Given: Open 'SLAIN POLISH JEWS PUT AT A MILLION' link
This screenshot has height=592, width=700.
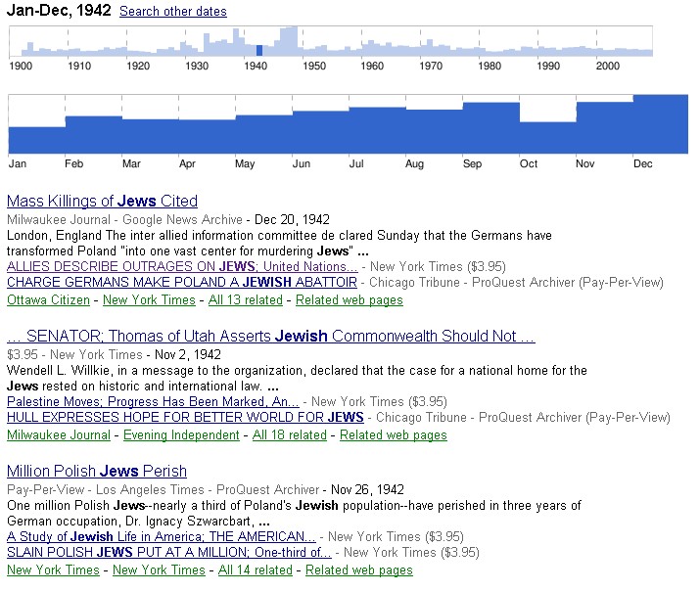Looking at the screenshot, I should tap(169, 552).
